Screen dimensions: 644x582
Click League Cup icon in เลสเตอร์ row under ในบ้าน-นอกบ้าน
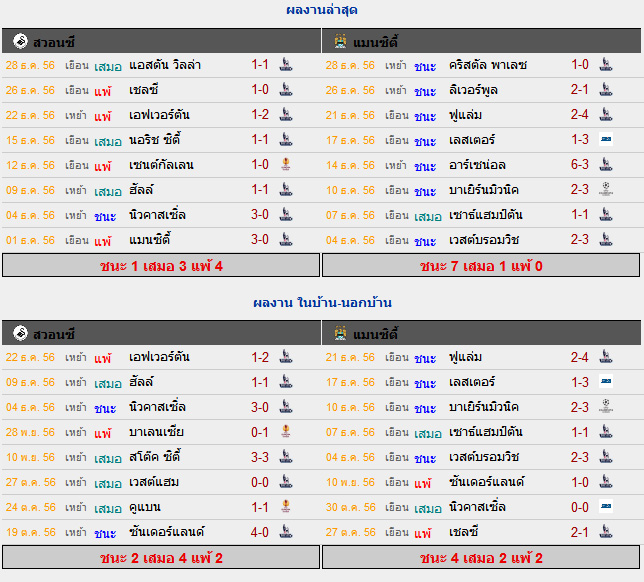click(x=606, y=382)
